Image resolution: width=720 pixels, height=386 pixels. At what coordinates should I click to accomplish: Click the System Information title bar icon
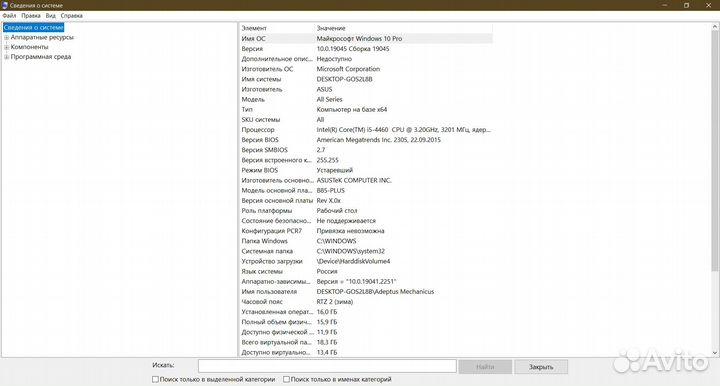tap(5, 6)
